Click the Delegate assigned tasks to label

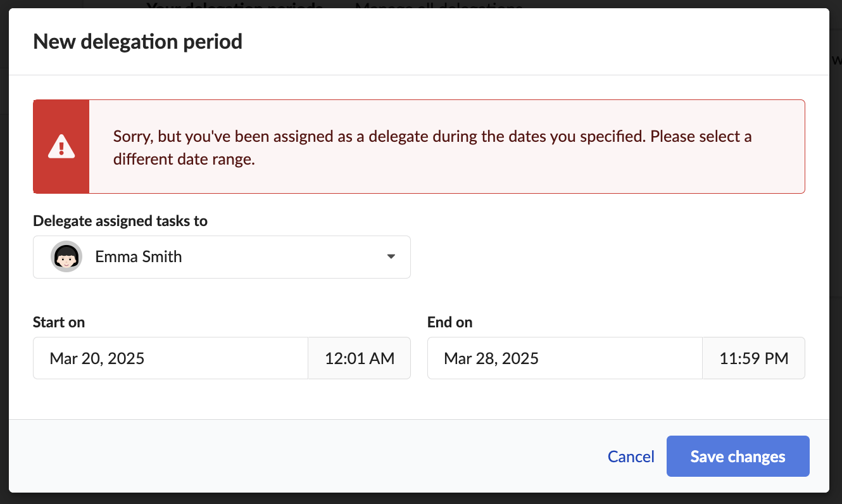point(120,221)
